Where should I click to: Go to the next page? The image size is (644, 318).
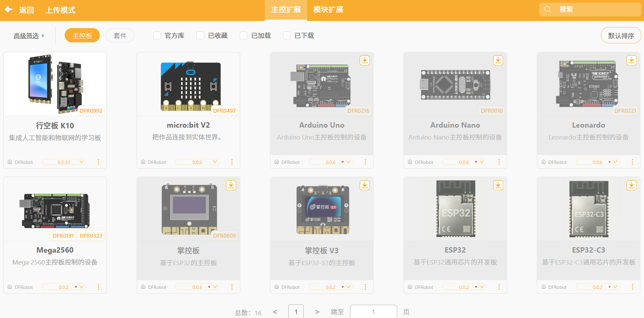317,312
